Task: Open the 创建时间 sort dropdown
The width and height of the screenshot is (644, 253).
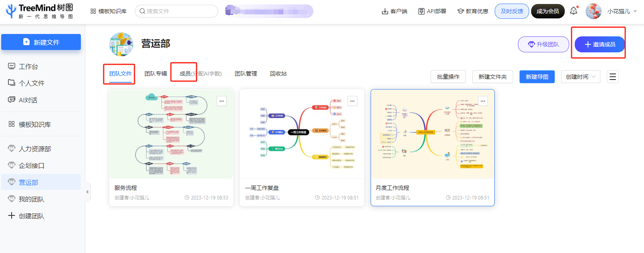Action: pos(580,77)
